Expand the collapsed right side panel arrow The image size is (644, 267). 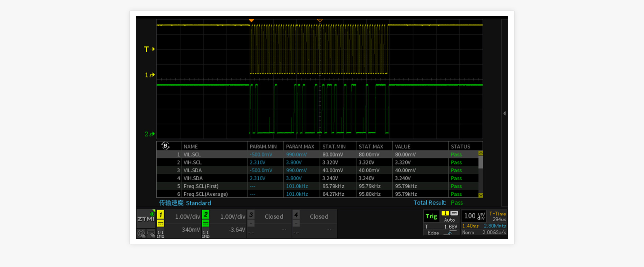505,113
